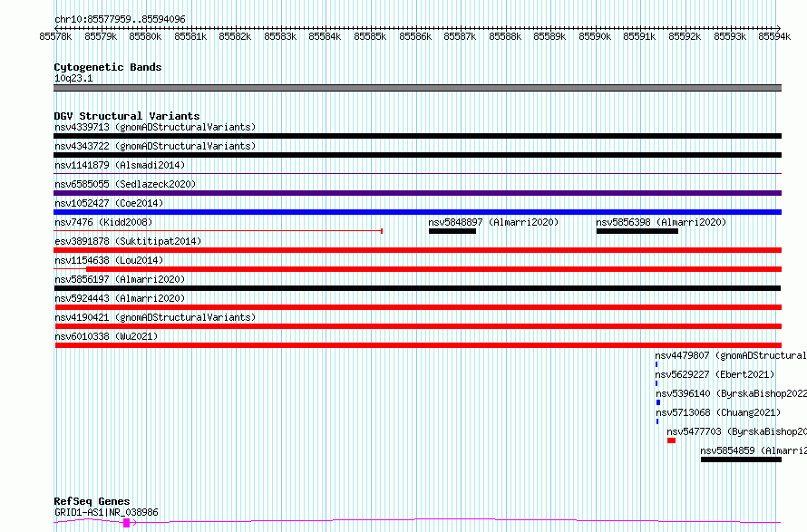The height and width of the screenshot is (532, 807).
Task: Click the small blue marker under nsv5396140
Action: point(658,403)
